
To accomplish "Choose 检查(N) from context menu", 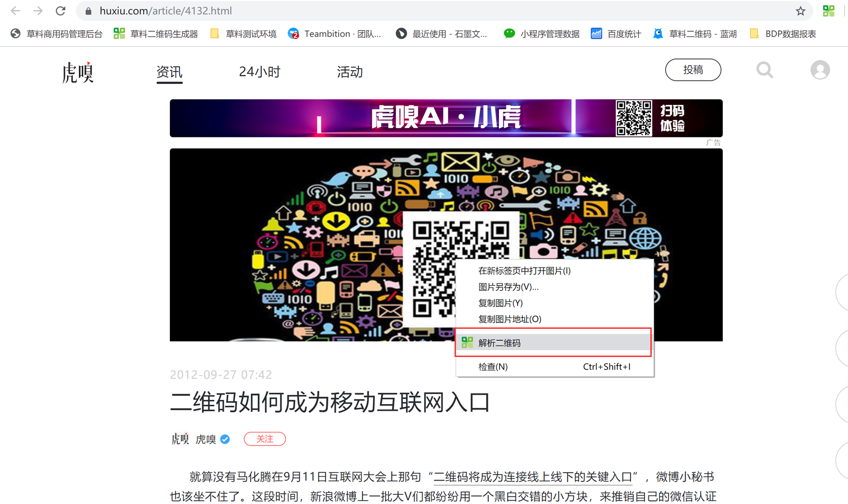I will coord(555,367).
